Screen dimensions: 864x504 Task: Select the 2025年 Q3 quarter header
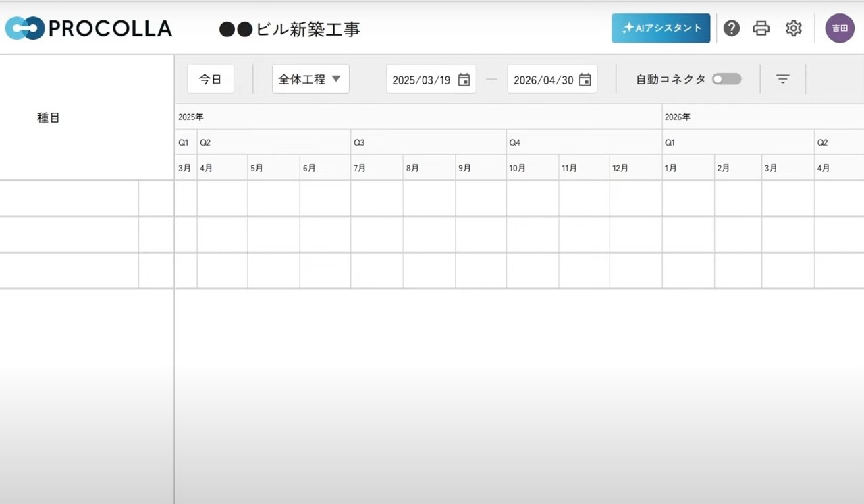point(429,142)
